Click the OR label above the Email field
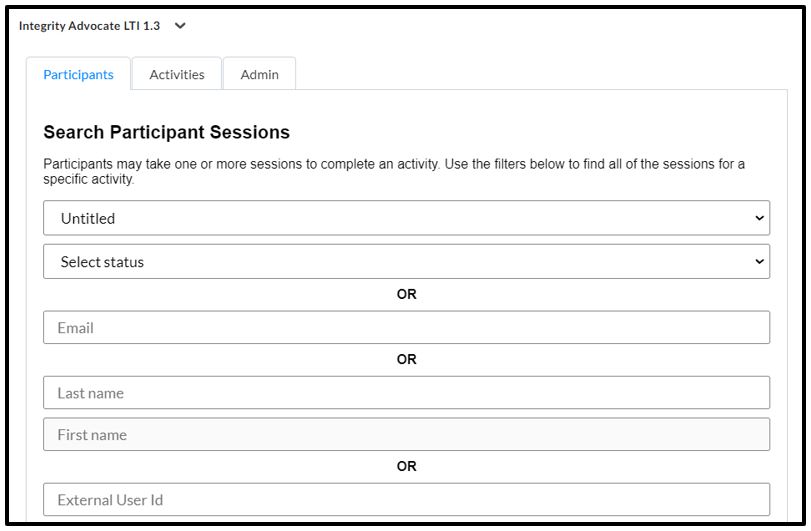 (406, 295)
